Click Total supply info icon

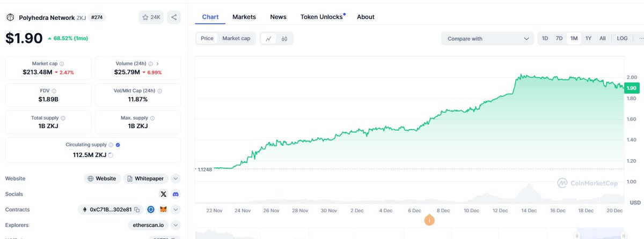click(63, 118)
